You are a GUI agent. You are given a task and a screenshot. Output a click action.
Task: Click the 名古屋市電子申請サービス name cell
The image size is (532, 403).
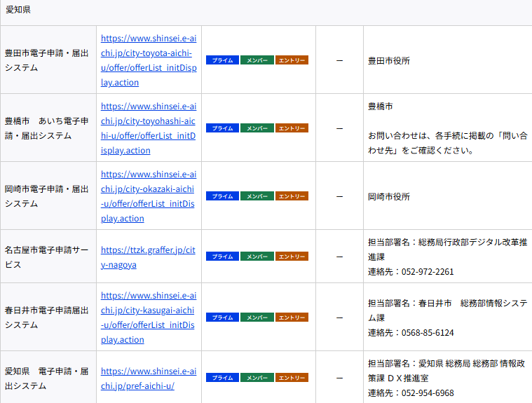[x=47, y=257]
